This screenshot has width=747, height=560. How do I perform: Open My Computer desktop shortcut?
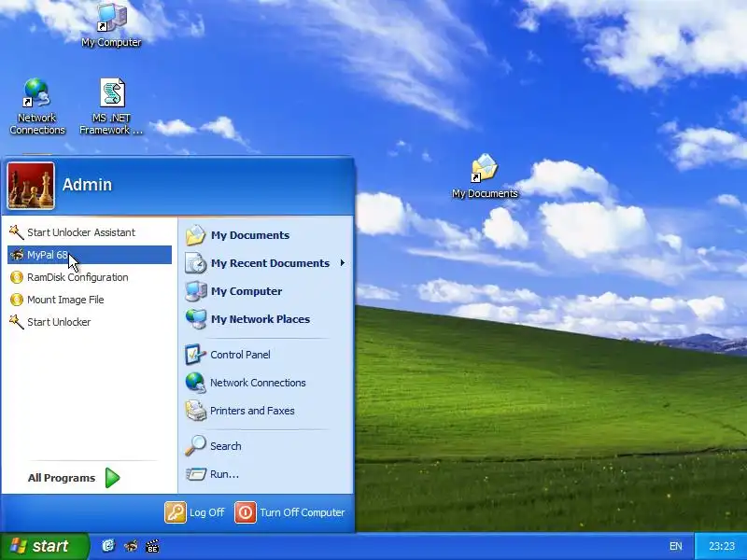point(111,25)
